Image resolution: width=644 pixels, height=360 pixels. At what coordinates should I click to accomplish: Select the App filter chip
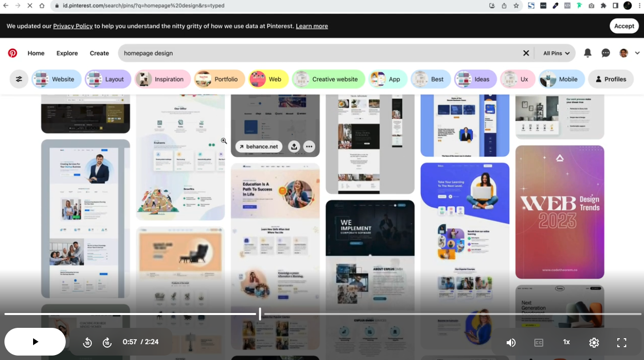click(x=388, y=79)
